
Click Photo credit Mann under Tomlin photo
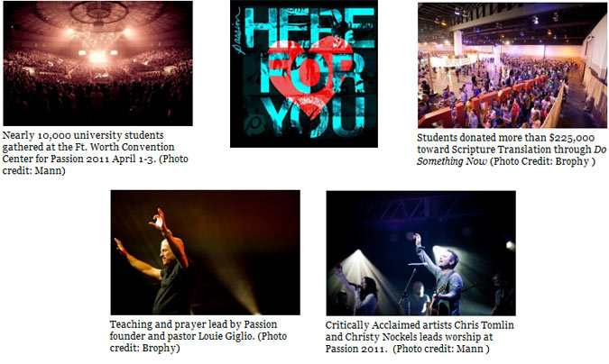pos(441,349)
